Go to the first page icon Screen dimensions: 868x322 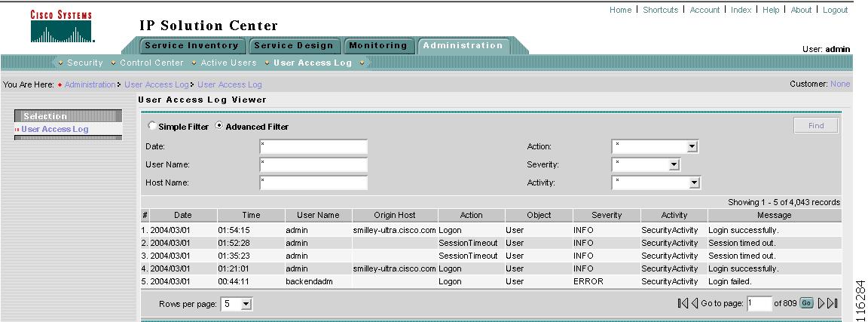(683, 304)
